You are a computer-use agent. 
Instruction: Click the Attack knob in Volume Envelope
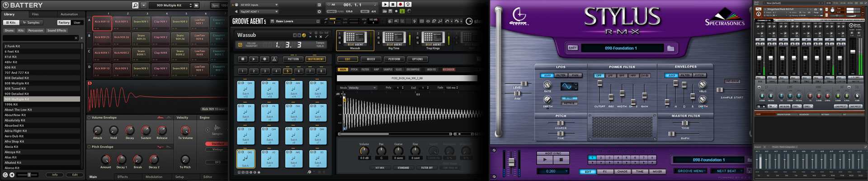tap(98, 131)
